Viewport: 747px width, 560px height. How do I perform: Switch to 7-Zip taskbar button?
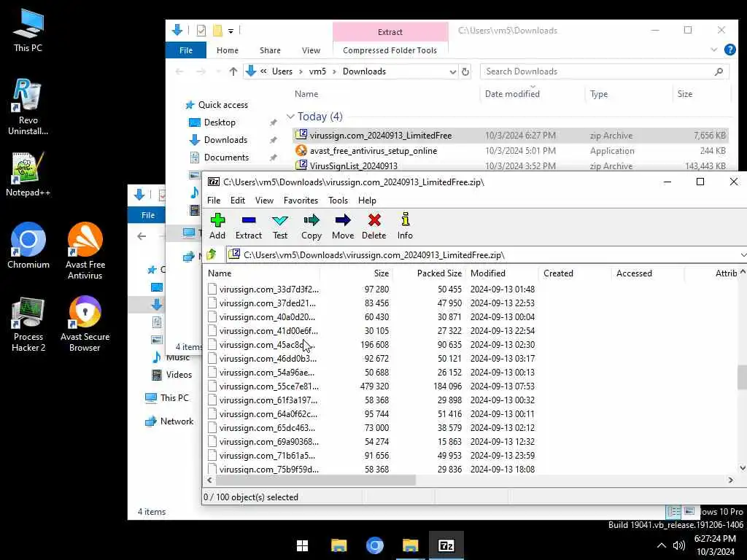point(446,545)
